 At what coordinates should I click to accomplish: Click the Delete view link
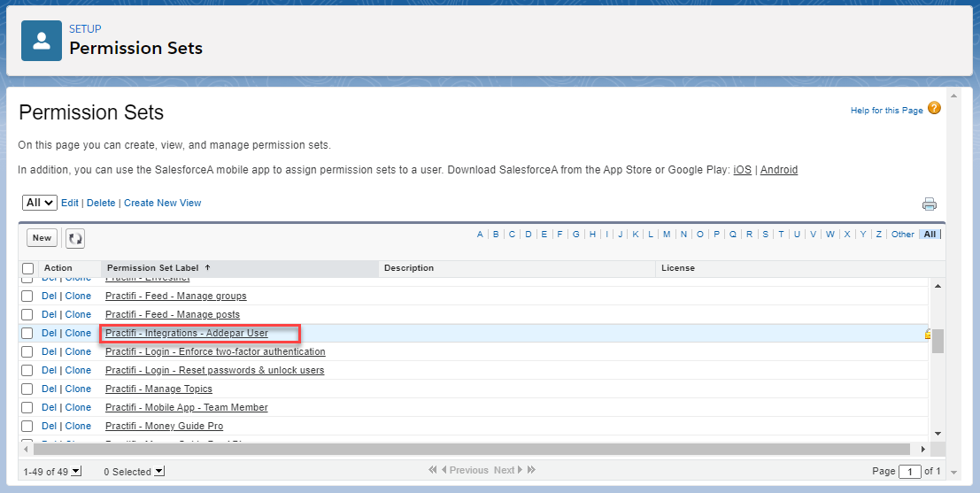[x=101, y=203]
